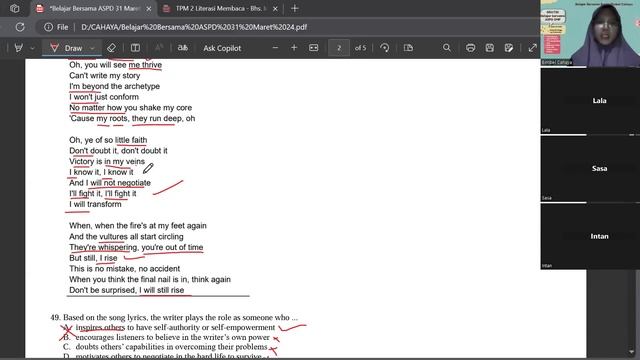This screenshot has height=360, width=640.
Task: Click lyric "I'm beyond the archetype"
Action: (114, 86)
